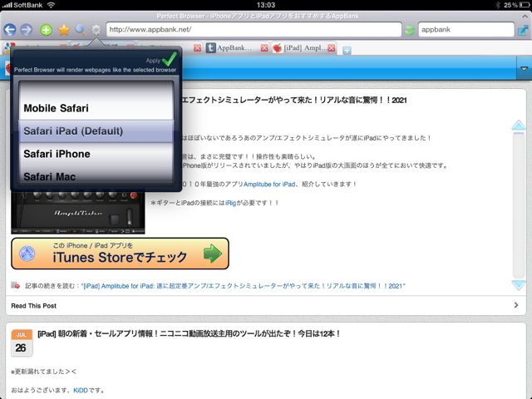Close the AppBank Tumblr tab
This screenshot has width=532, height=399.
pos(264,48)
